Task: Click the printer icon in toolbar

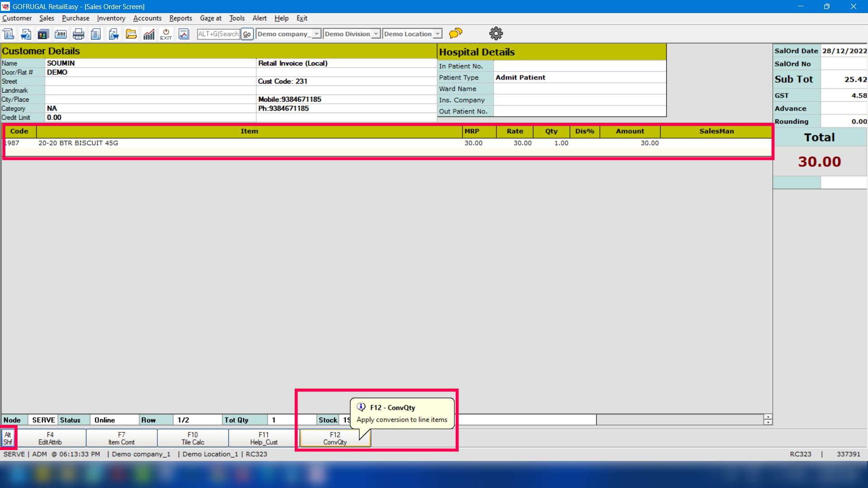Action: click(78, 34)
